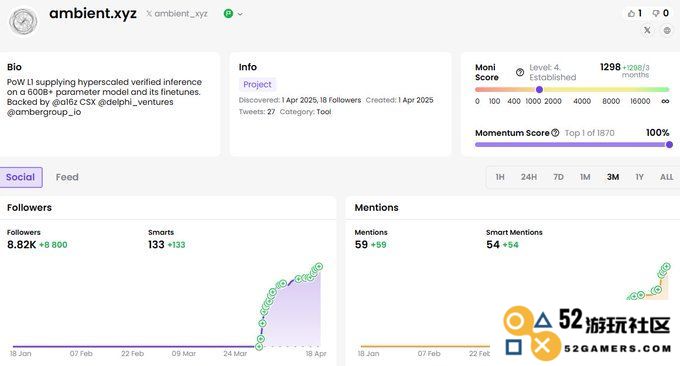This screenshot has width=680, height=366.
Task: Click the 'Level: 4. Established' label
Action: click(x=552, y=72)
